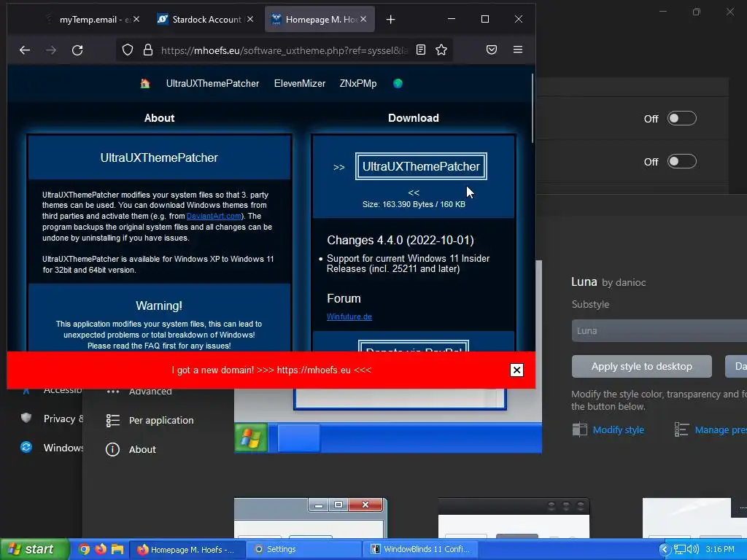This screenshot has width=747, height=560.
Task: Download UltraUXThemePatcher via the boxed button
Action: point(421,167)
